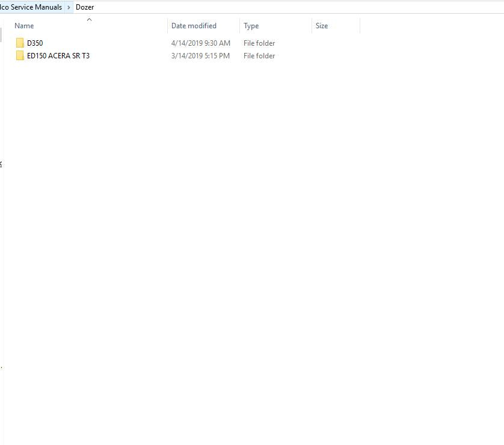Sort files by the Name column header
The height and width of the screenshot is (445, 504).
(24, 26)
